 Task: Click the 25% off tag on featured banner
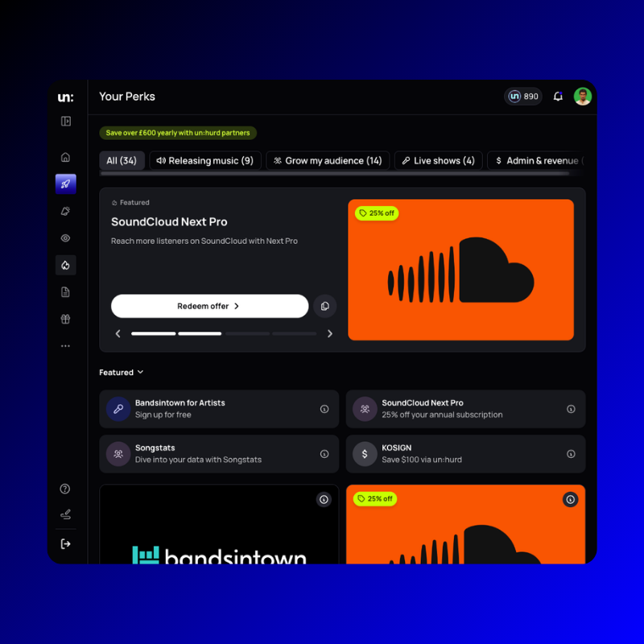click(377, 213)
